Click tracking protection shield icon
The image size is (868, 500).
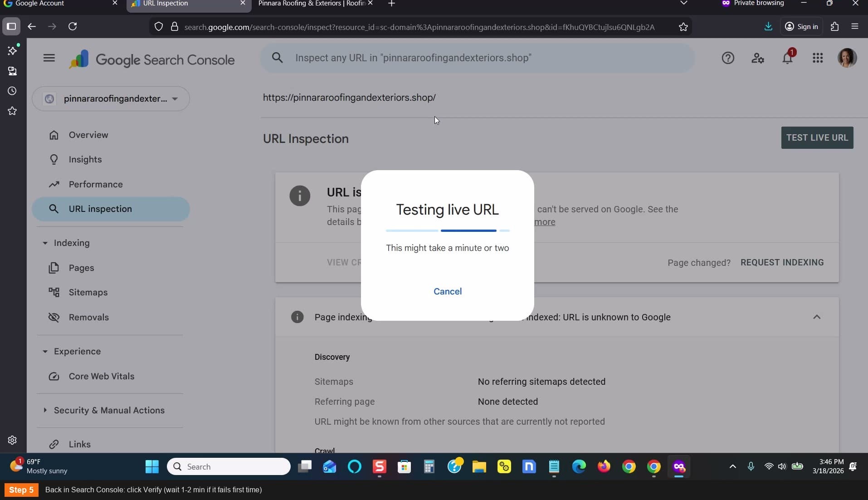158,27
